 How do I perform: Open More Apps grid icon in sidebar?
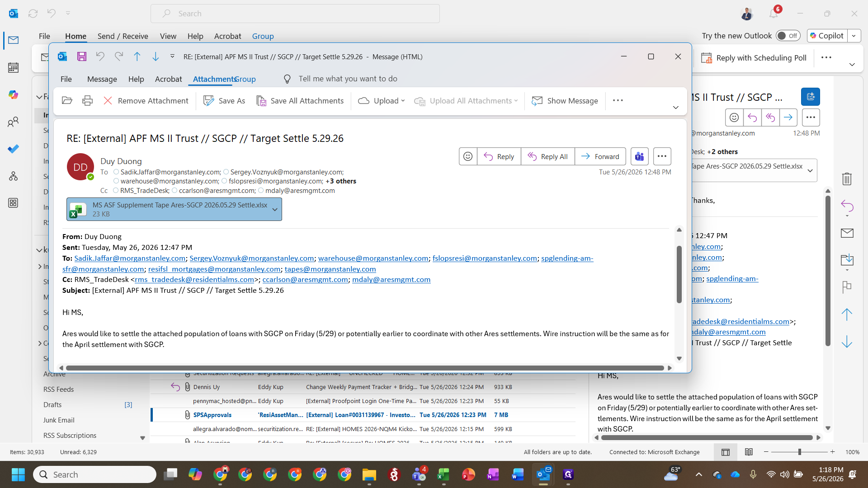point(14,203)
